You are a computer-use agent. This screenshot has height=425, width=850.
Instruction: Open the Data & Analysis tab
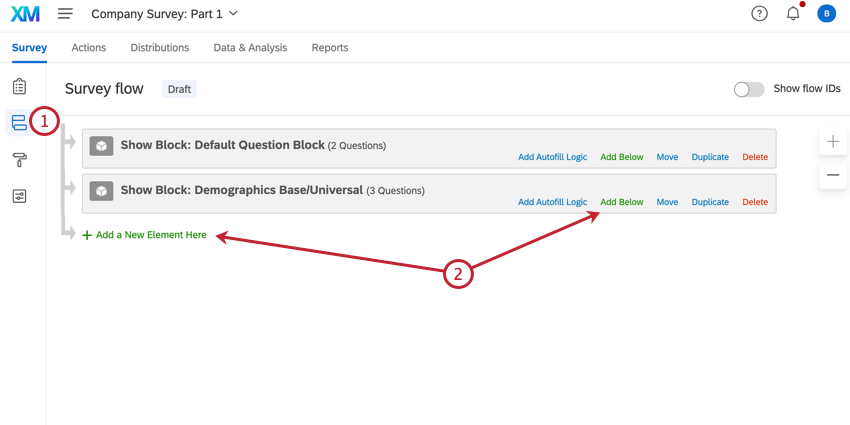250,48
